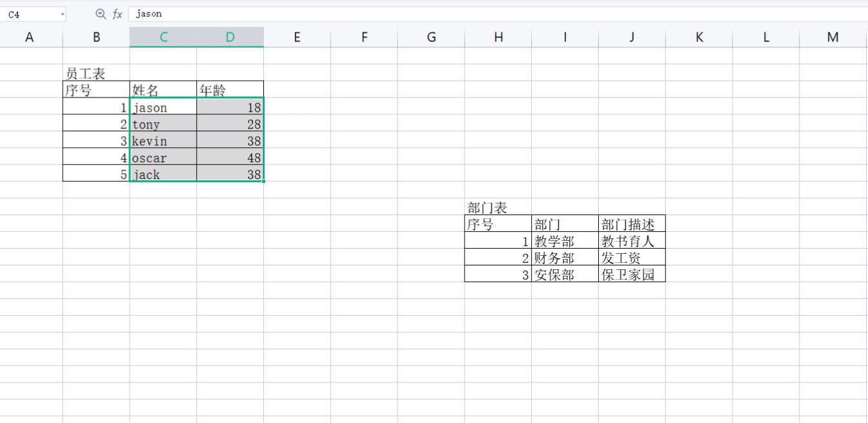Click the 员工表 title cell
868x423 pixels.
96,73
